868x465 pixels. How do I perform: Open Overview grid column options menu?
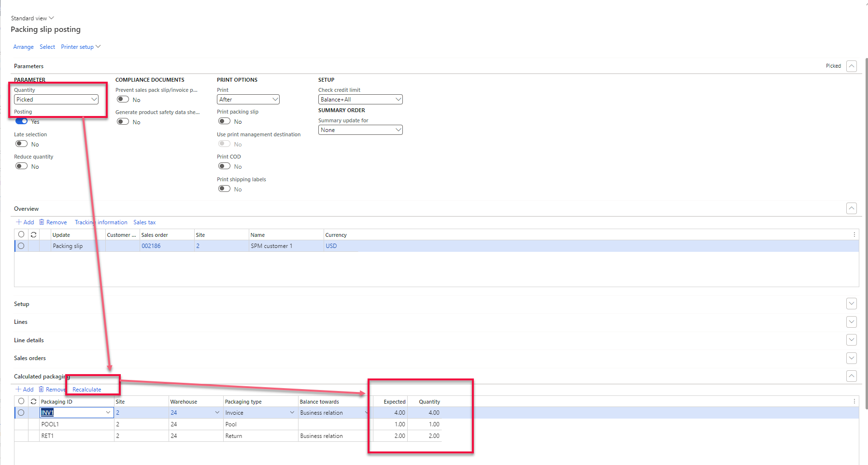pyautogui.click(x=854, y=234)
